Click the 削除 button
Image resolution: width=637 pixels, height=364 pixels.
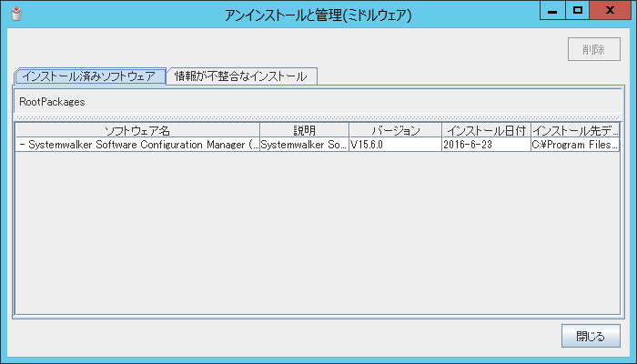[594, 49]
